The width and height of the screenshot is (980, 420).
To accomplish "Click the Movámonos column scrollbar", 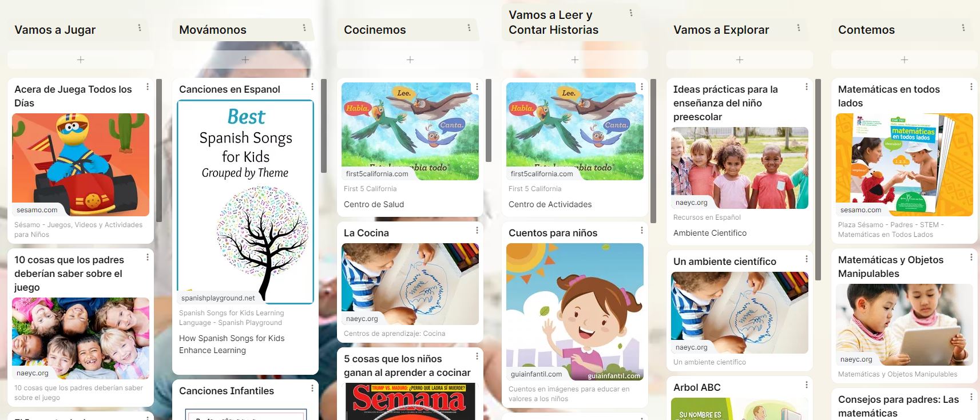I will 324,126.
